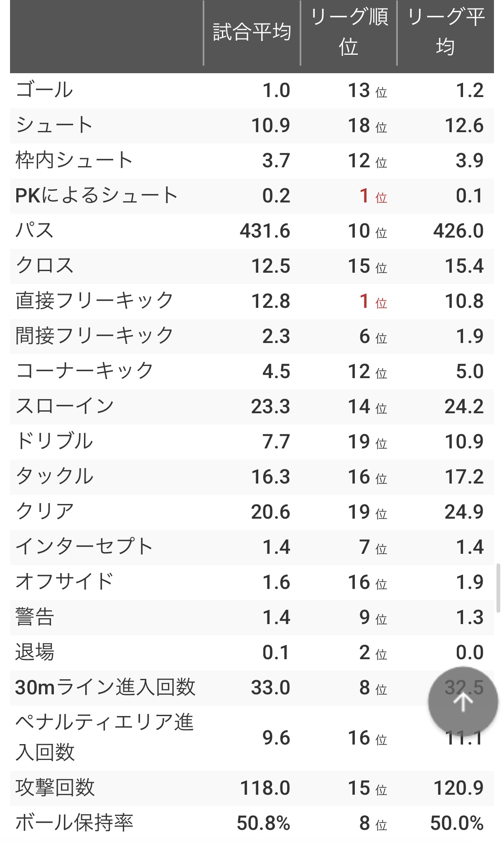Click the リーグ平均 column header
504x842 pixels.
coord(445,33)
